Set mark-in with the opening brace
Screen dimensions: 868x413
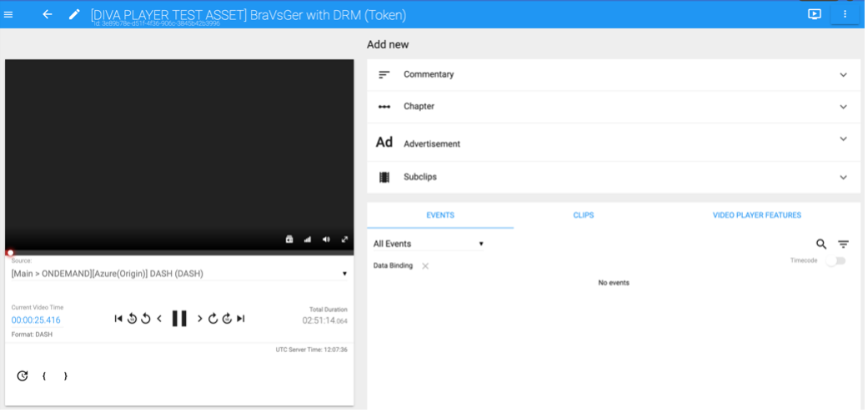click(43, 376)
